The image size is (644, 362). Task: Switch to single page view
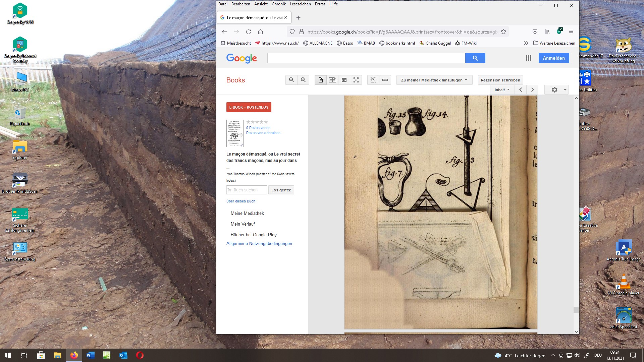(321, 80)
